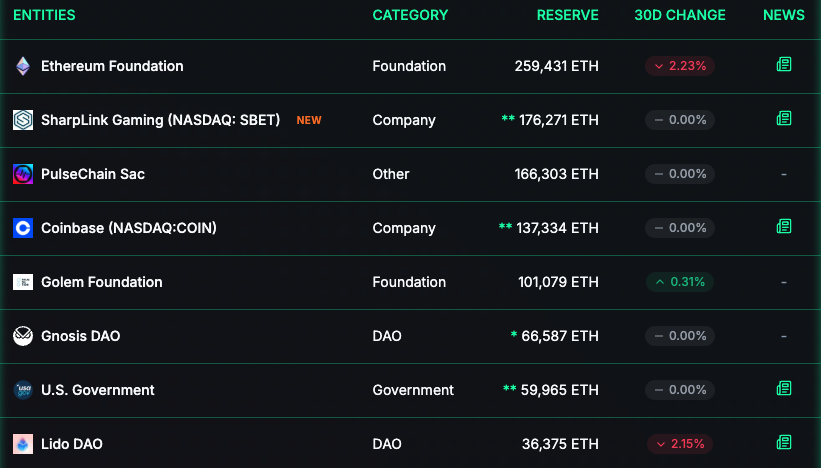Open the U.S. Government entity link
The width and height of the screenshot is (821, 468).
click(x=97, y=390)
